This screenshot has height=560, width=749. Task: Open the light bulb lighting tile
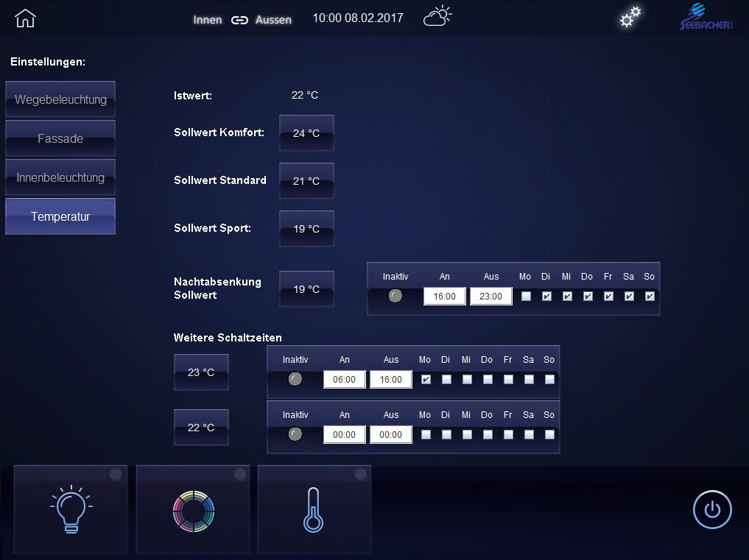[x=71, y=509]
